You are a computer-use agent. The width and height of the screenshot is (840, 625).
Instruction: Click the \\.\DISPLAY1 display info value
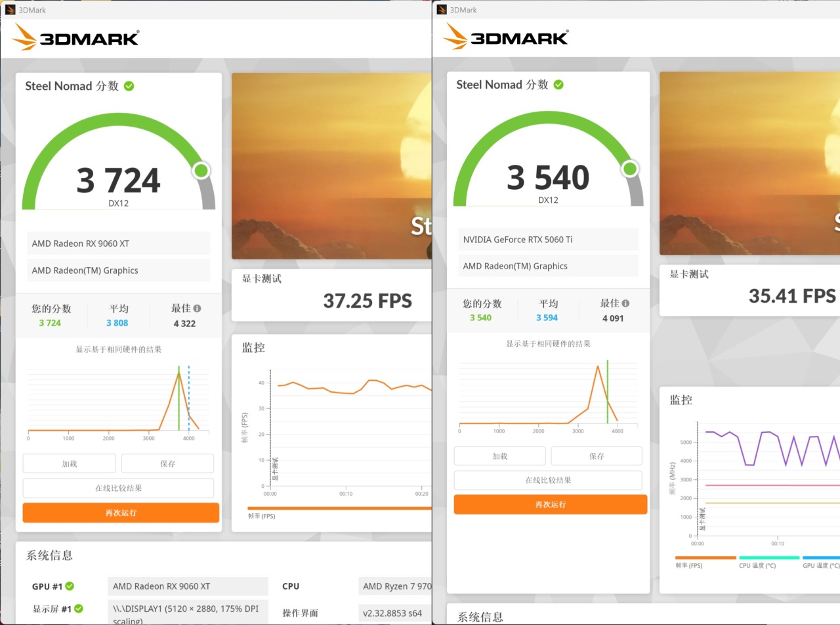[188, 613]
